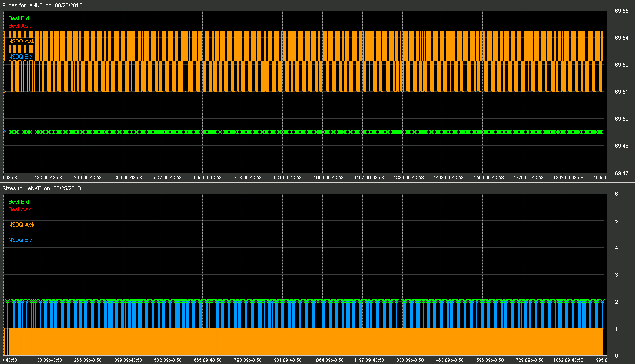Screen dimensions: 635x364
Task: Click '399 09:43:58' tick in Prices chart
Action: tap(127, 178)
